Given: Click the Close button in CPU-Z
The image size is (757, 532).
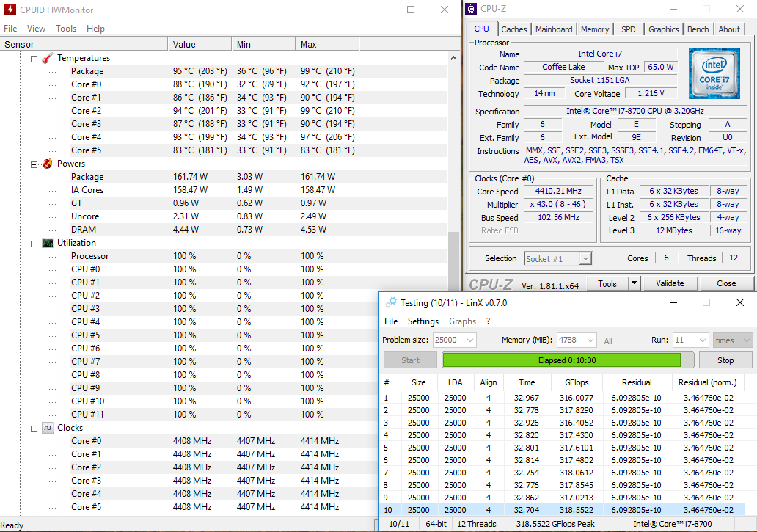Looking at the screenshot, I should (x=726, y=283).
